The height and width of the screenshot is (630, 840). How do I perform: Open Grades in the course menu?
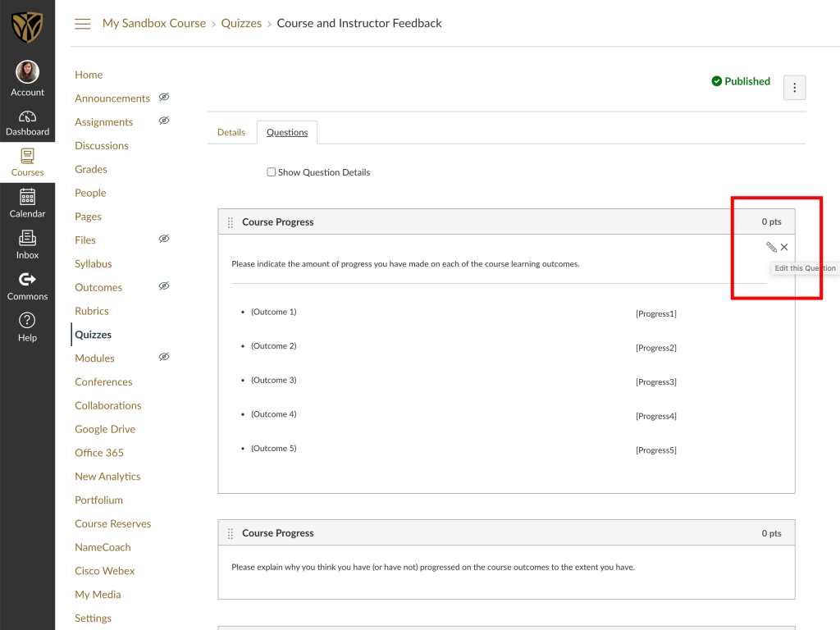coord(91,169)
